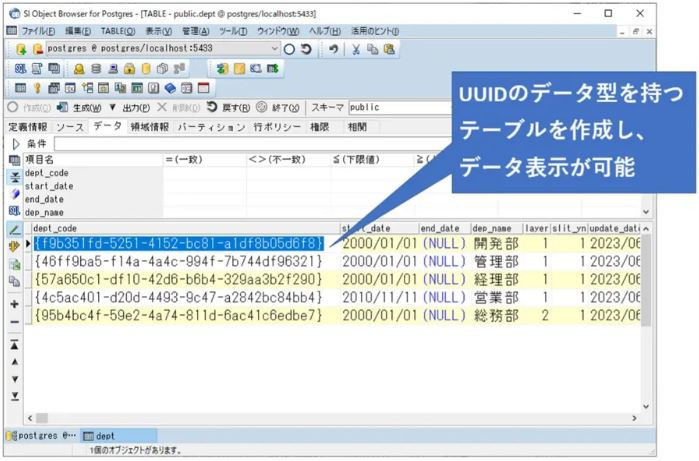Image resolution: width=699 pixels, height=461 pixels.
Task: Click the disconnect icon with red minus
Action: click(37, 49)
